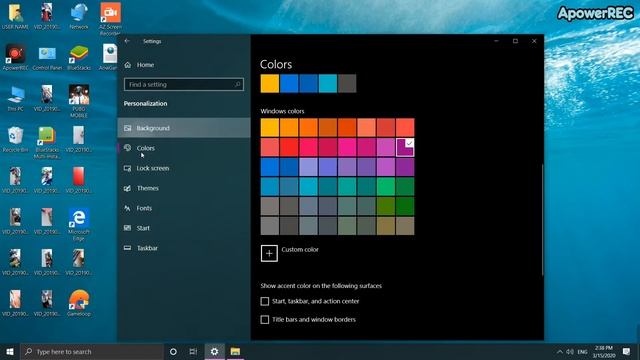Select the BlueStacks Multi-Instance desktop icon

47,142
